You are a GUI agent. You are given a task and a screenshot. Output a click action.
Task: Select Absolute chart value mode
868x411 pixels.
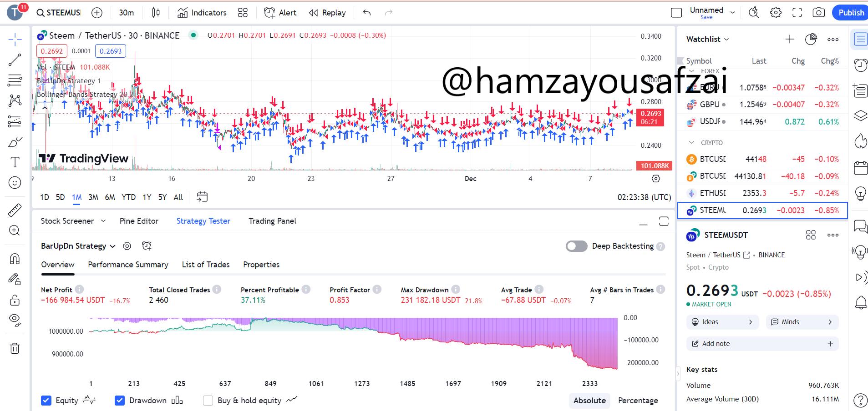(589, 401)
